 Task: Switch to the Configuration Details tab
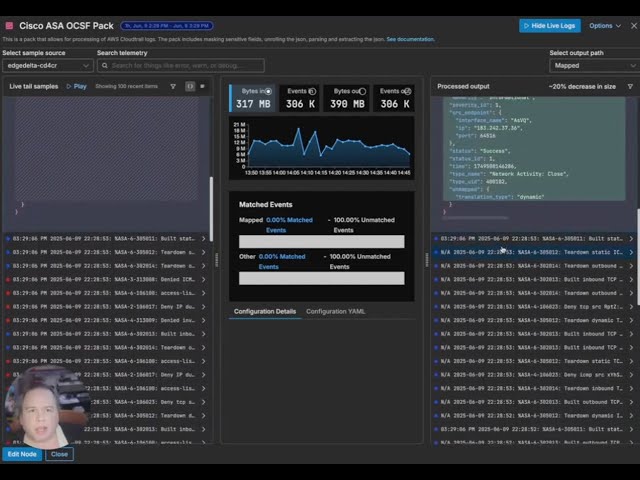point(265,311)
